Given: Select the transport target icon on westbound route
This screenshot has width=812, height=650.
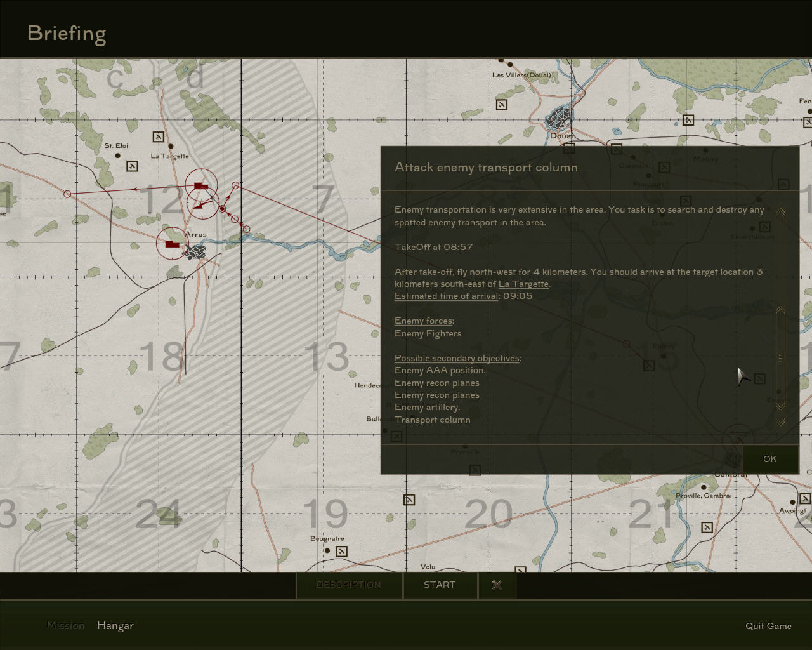Looking at the screenshot, I should click(201, 185).
